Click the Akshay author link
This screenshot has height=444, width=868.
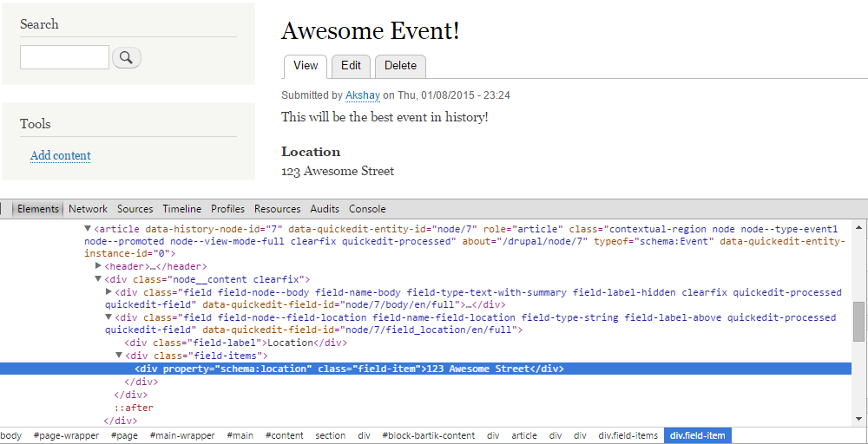tap(363, 95)
